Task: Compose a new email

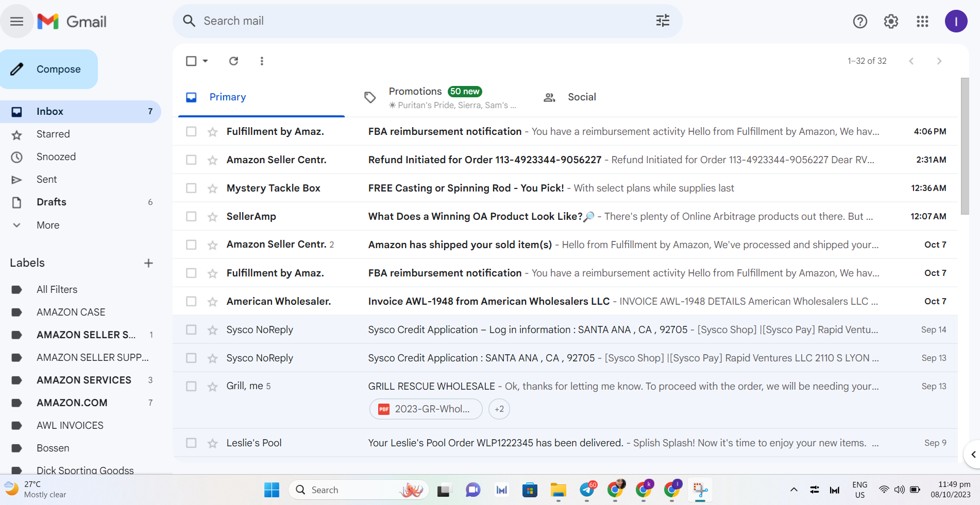Action: 49,69
